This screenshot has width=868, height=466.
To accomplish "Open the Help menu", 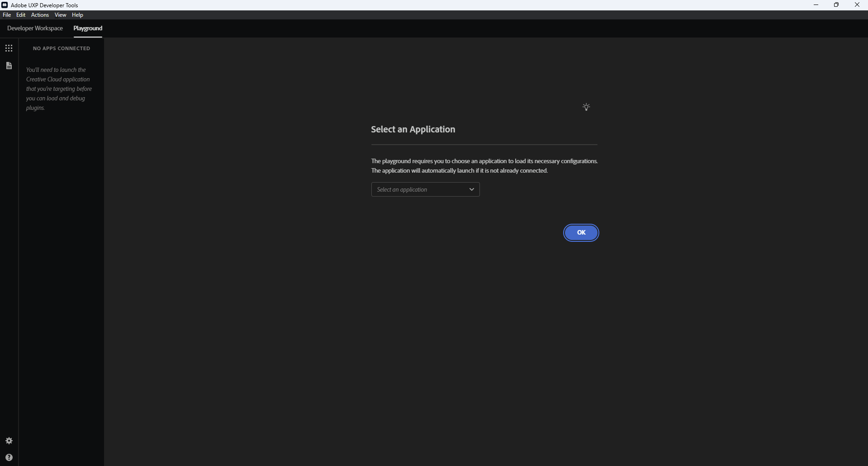I will (x=77, y=15).
